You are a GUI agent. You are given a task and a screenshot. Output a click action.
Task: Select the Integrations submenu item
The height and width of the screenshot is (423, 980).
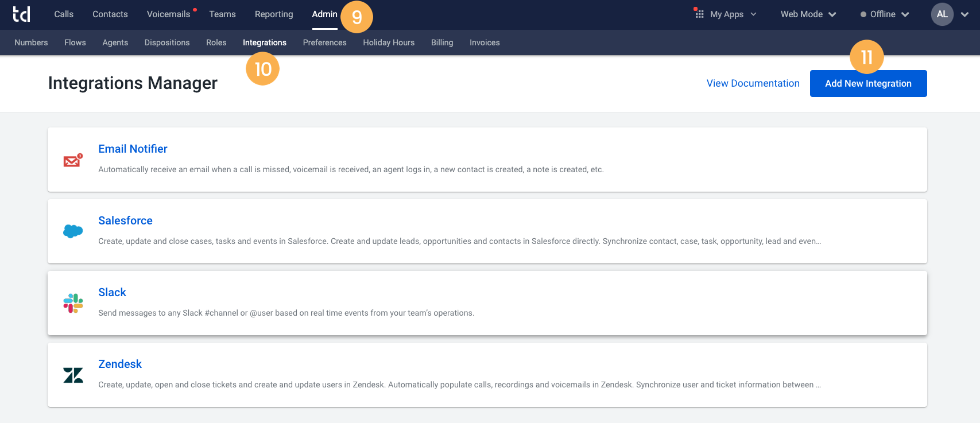coord(265,42)
